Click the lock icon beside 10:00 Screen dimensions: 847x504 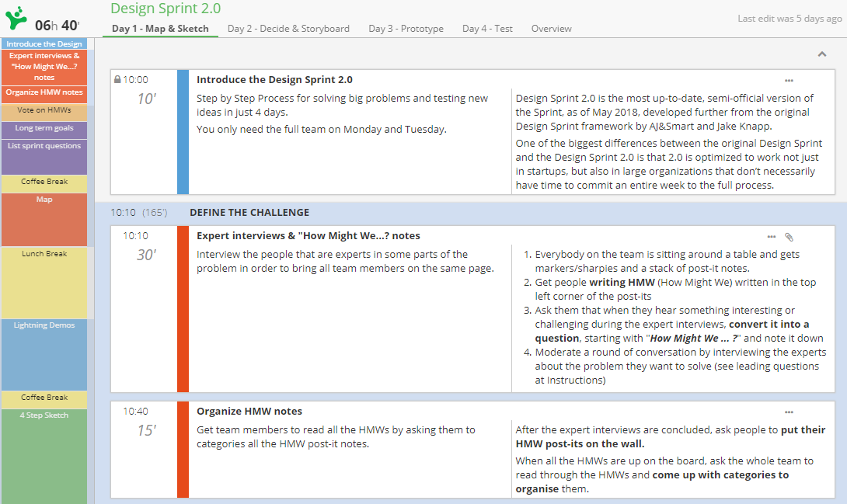117,80
